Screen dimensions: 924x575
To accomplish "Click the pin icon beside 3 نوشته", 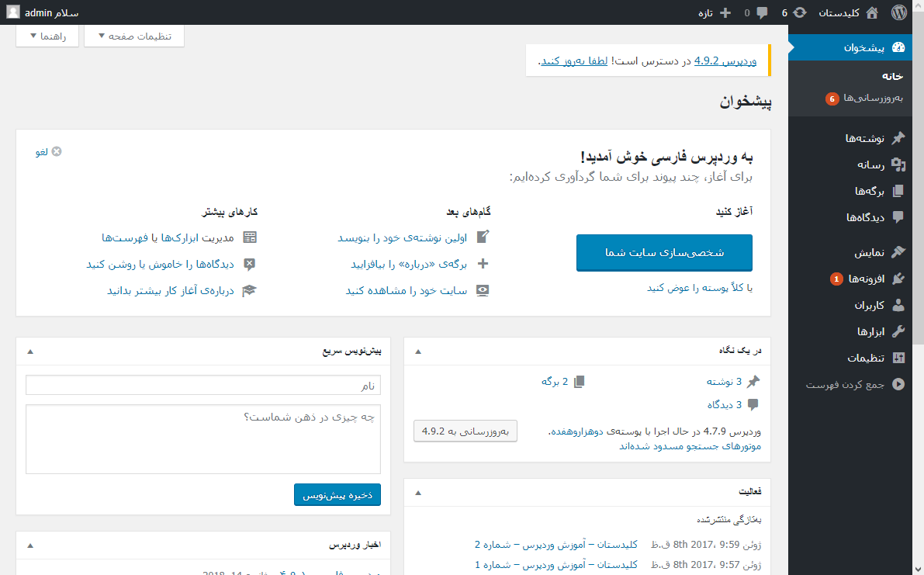I will pyautogui.click(x=753, y=382).
